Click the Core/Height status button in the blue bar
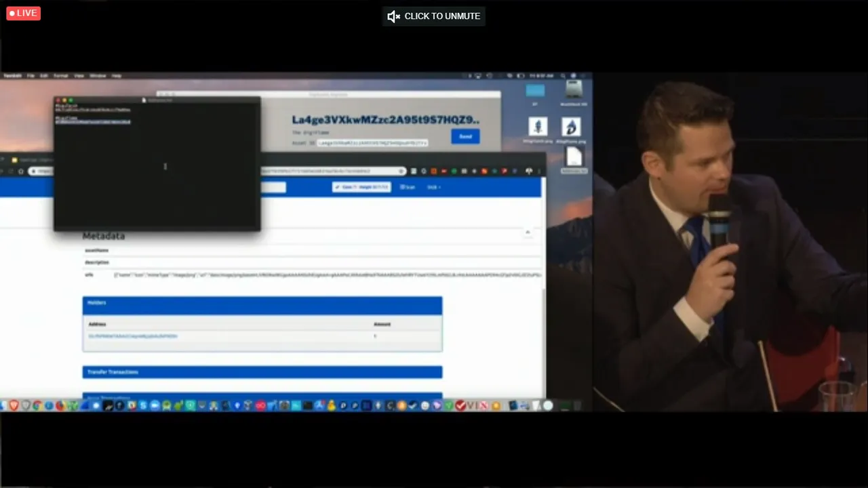The width and height of the screenshot is (868, 488). coord(361,187)
